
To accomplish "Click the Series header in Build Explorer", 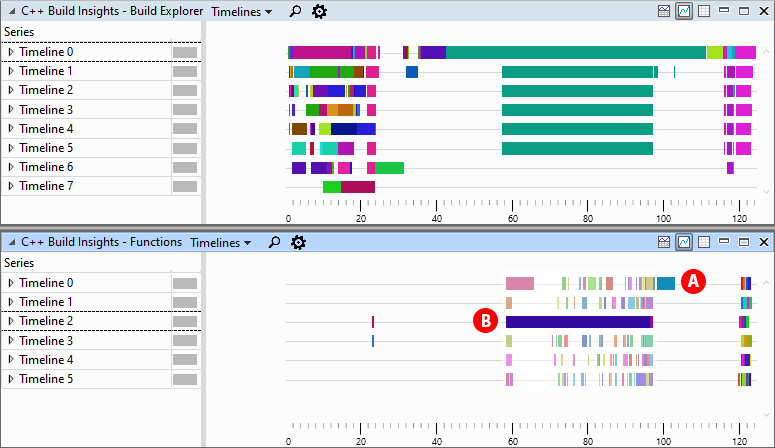I will pos(19,32).
